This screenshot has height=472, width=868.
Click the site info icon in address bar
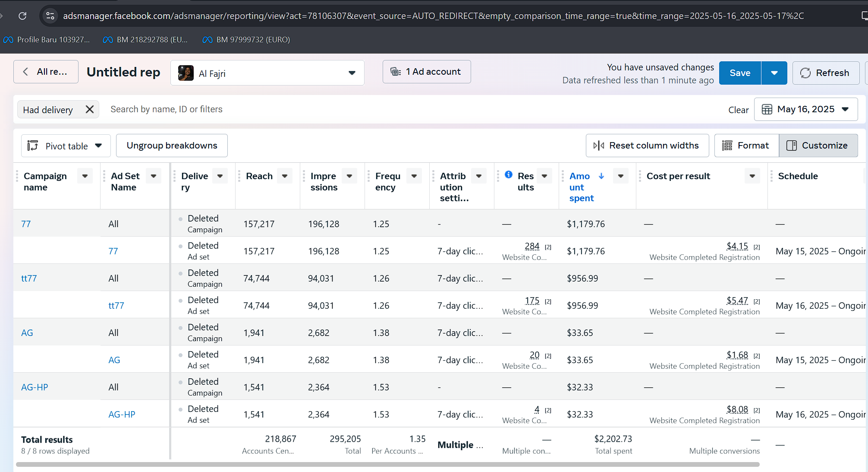point(50,16)
